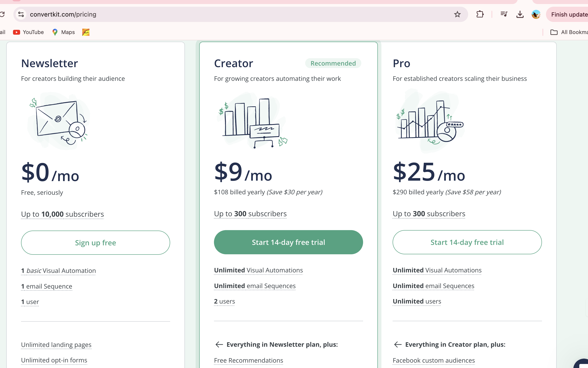588x368 pixels.
Task: Open the profile avatar
Action: click(x=536, y=14)
